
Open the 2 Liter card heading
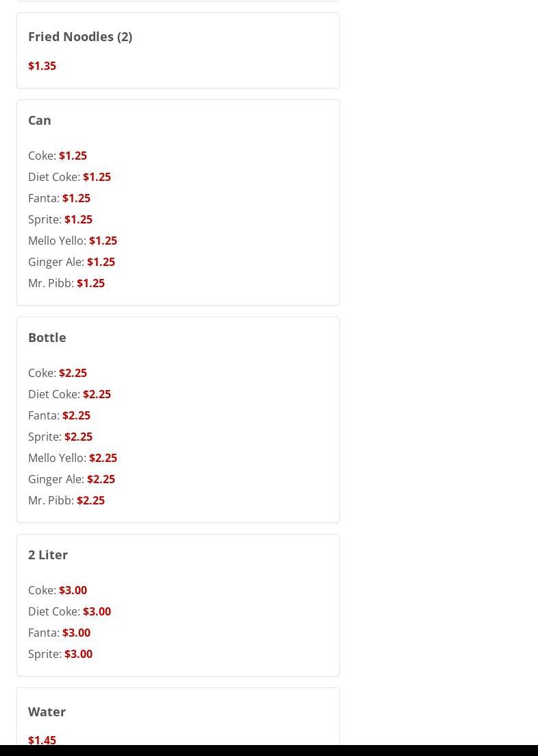48,555
